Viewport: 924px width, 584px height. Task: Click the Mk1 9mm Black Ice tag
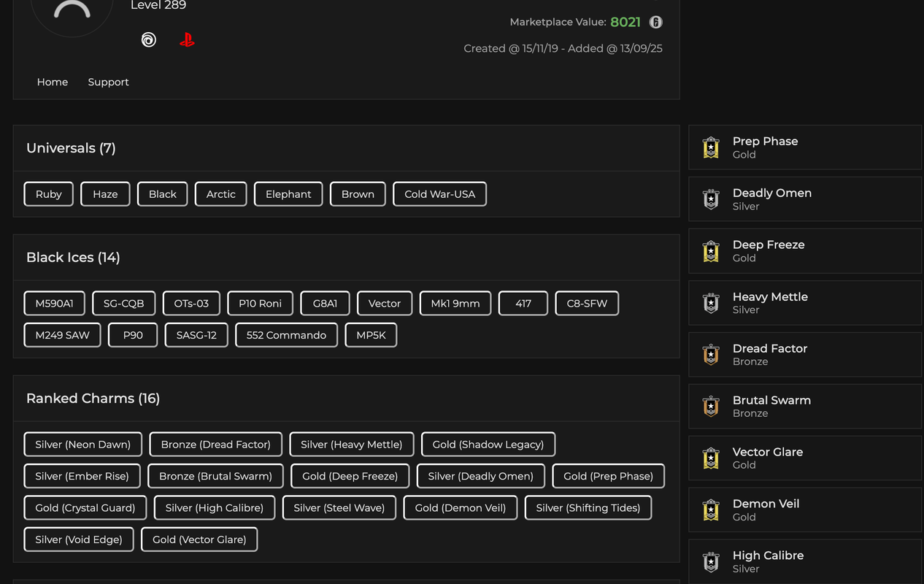[x=455, y=304]
